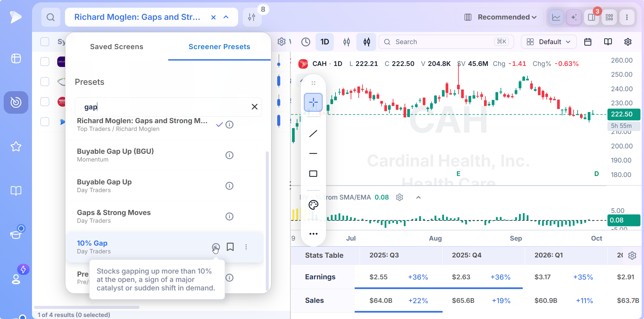Toggle the line chart view button

coord(556,17)
